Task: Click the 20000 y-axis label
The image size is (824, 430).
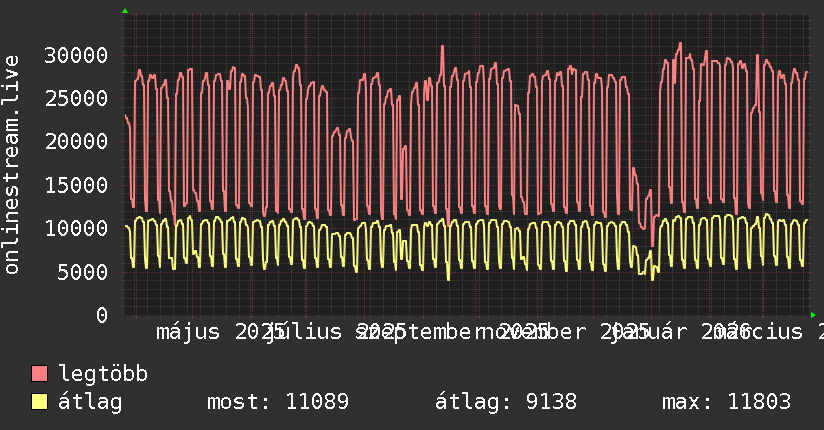Action: pyautogui.click(x=76, y=142)
